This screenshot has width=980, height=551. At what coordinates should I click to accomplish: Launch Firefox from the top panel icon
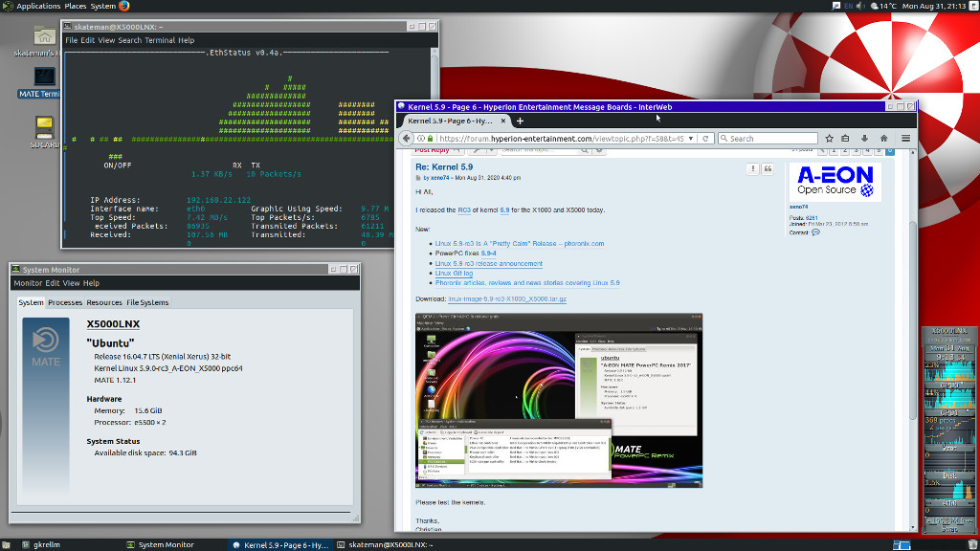[x=123, y=6]
